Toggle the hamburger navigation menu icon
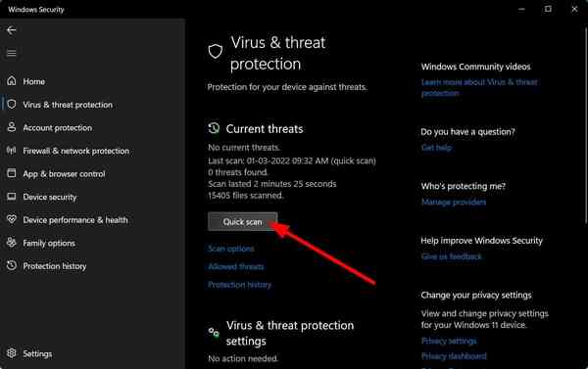Viewport: 588px width, 369px height. [x=11, y=53]
